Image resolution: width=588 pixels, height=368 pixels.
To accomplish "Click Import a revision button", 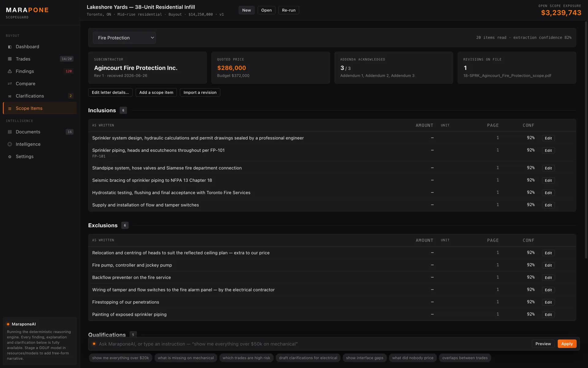I will pyautogui.click(x=200, y=92).
